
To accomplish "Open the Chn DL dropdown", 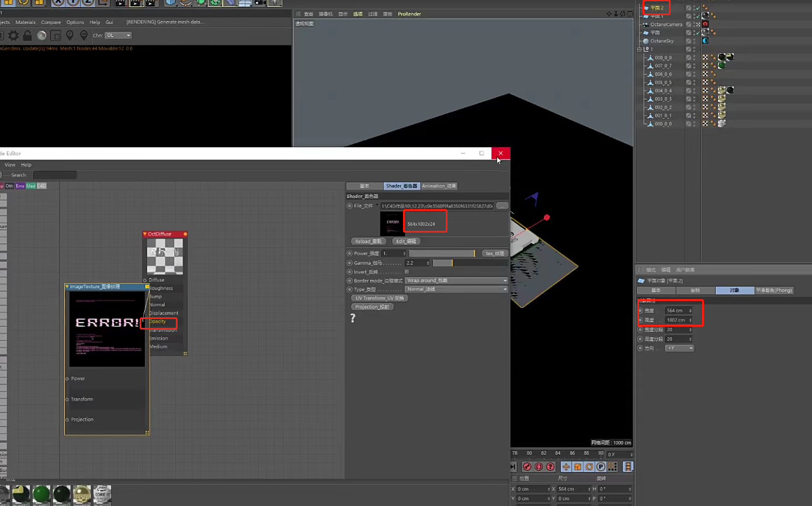I will pos(119,36).
